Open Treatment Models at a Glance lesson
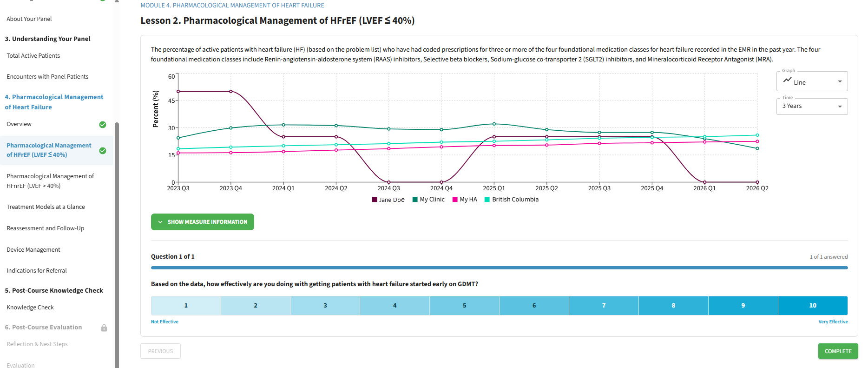Screen dimensions: 868x368 (x=46, y=207)
